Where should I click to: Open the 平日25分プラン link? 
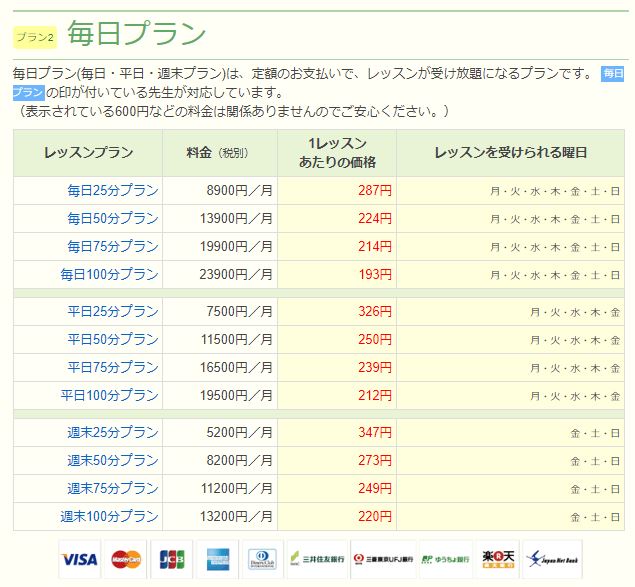(113, 311)
